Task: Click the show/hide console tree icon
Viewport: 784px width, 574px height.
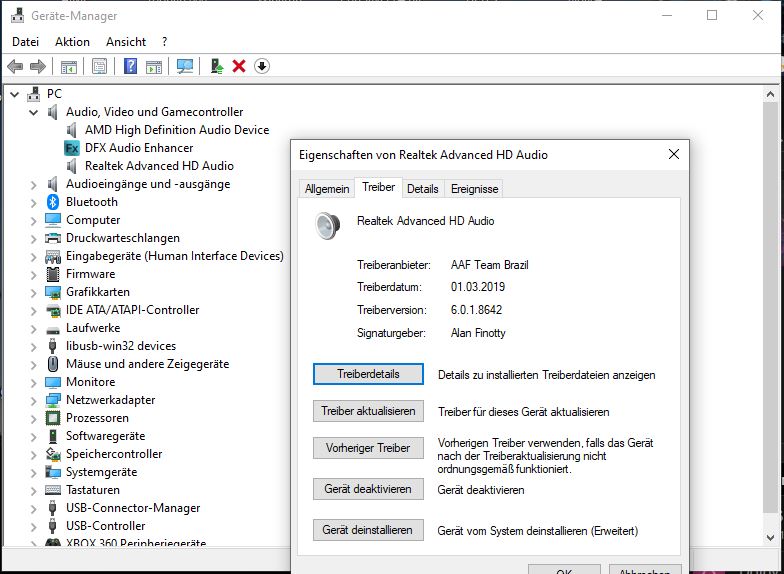Action: coord(69,66)
